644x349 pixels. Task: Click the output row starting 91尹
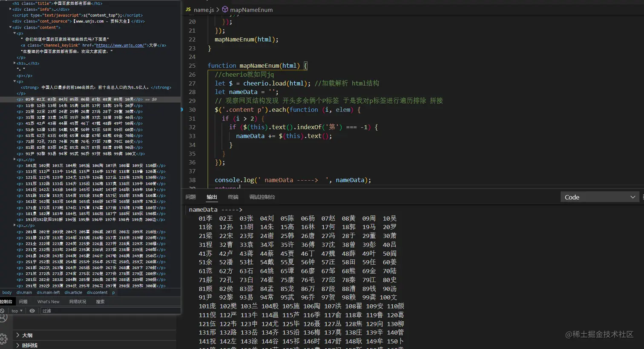pos(298,297)
